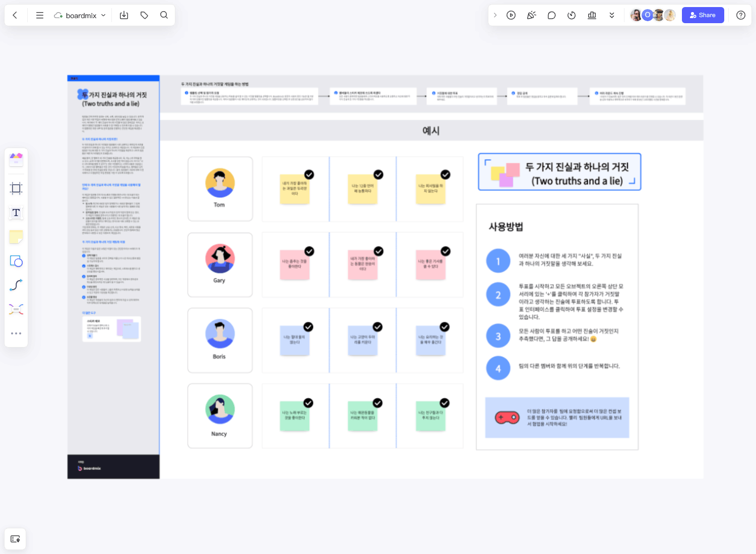Toggle checkmark on Nancy's first green note

308,403
